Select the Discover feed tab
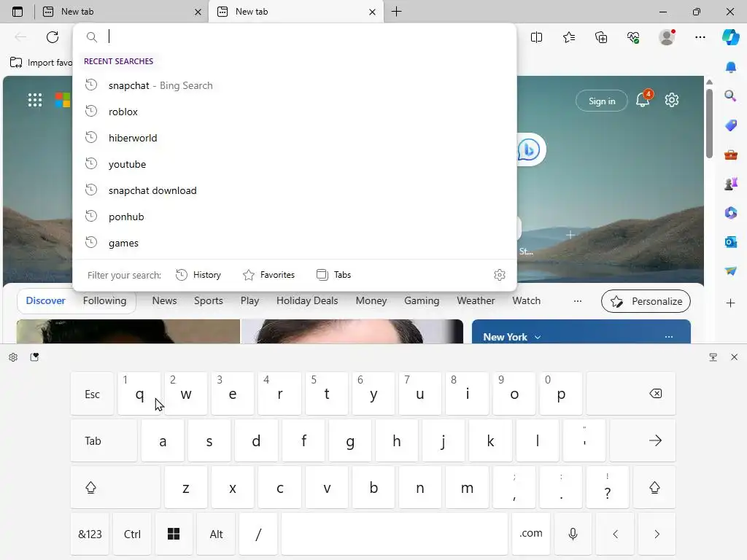This screenshot has width=747, height=560. click(x=46, y=301)
